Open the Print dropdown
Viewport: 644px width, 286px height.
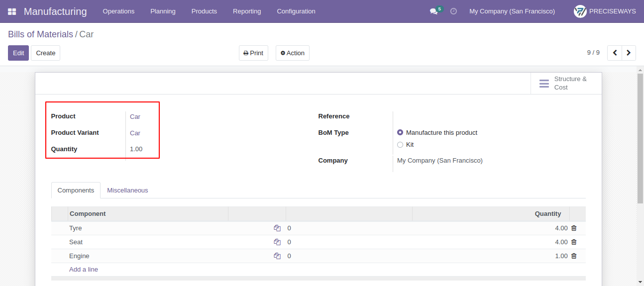[253, 53]
